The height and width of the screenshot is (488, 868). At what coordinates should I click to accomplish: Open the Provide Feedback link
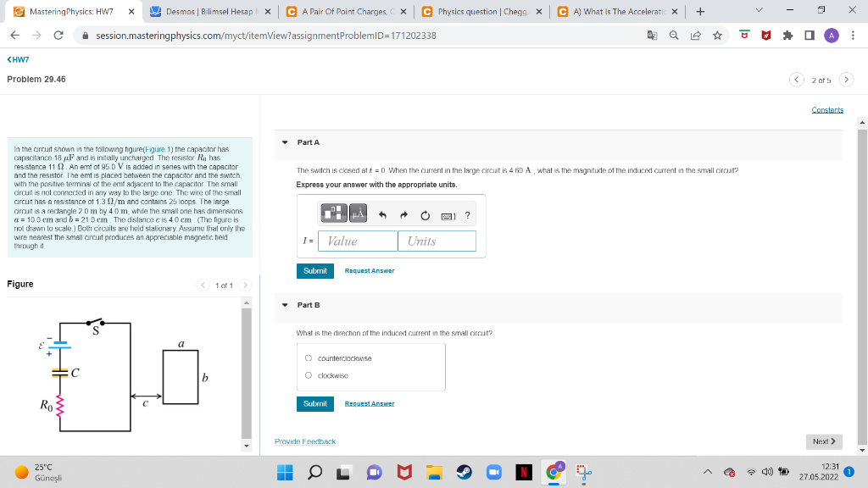(x=304, y=441)
